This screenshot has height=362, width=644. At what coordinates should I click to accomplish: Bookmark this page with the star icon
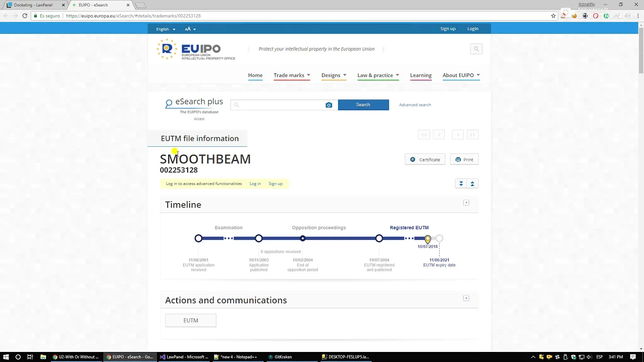click(553, 16)
